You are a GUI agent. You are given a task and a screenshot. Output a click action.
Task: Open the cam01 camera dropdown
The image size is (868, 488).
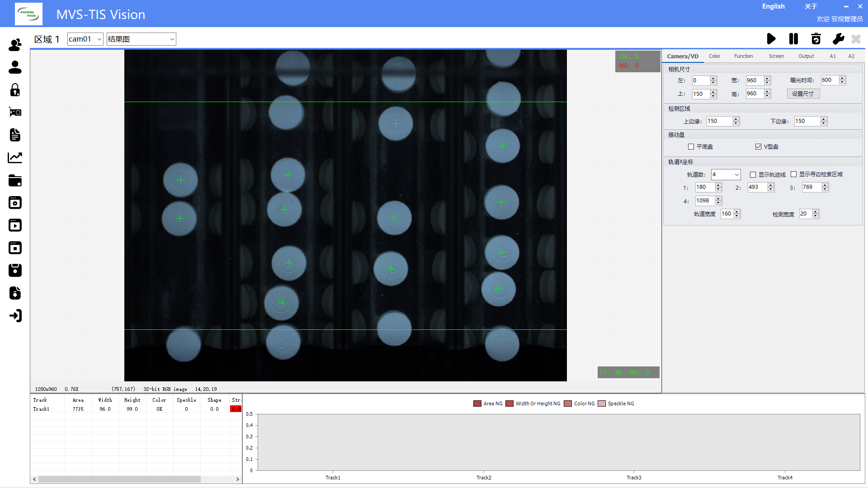[x=85, y=39]
